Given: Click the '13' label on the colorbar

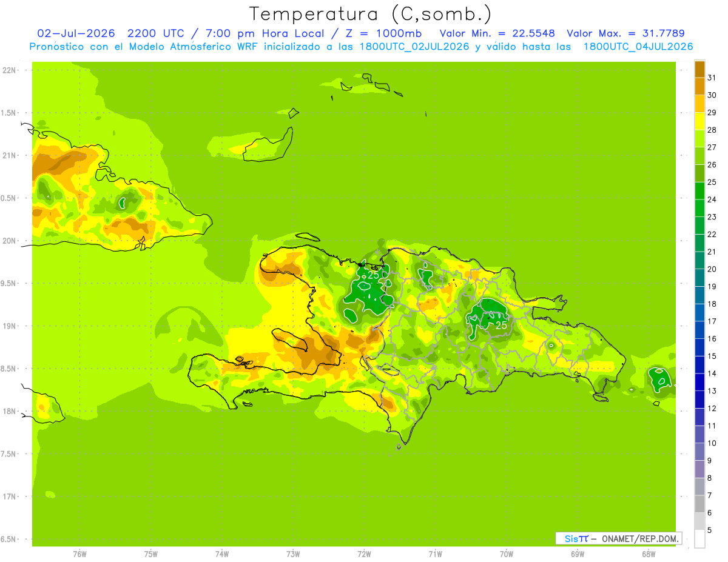Looking at the screenshot, I should (712, 391).
